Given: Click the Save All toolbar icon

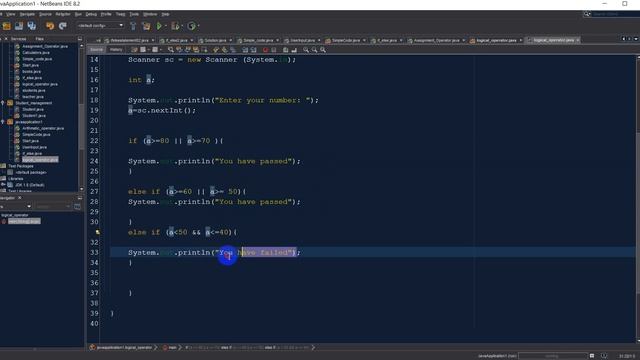Looking at the screenshot, I should (31, 26).
